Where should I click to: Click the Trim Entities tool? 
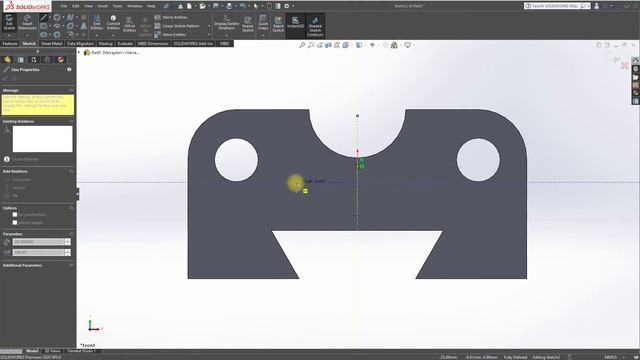97,22
